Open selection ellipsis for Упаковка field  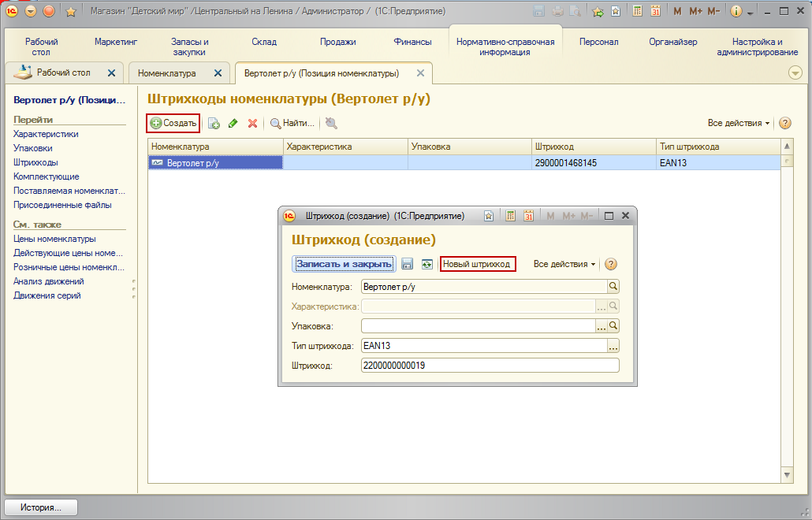(601, 326)
